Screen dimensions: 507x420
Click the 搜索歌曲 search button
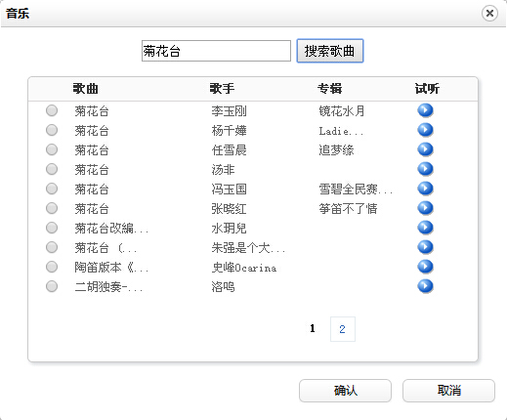pos(330,51)
